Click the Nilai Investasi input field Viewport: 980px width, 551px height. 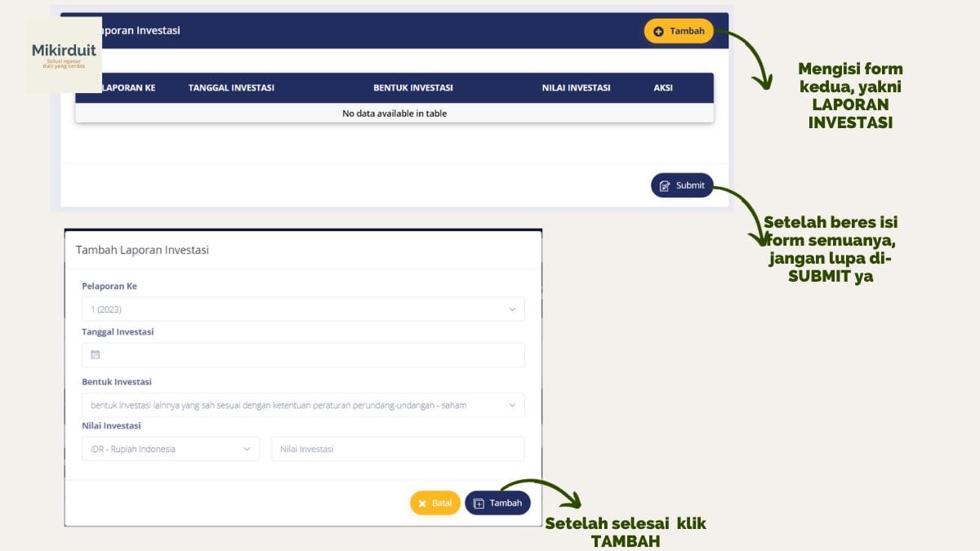coord(398,448)
